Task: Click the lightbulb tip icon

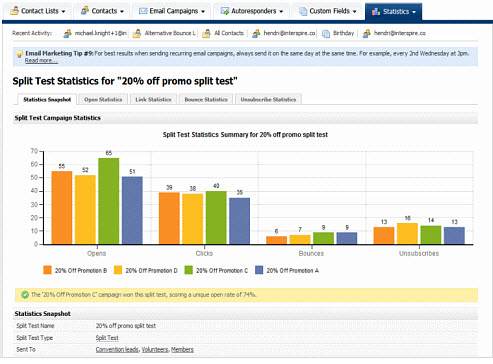Action: (19, 54)
